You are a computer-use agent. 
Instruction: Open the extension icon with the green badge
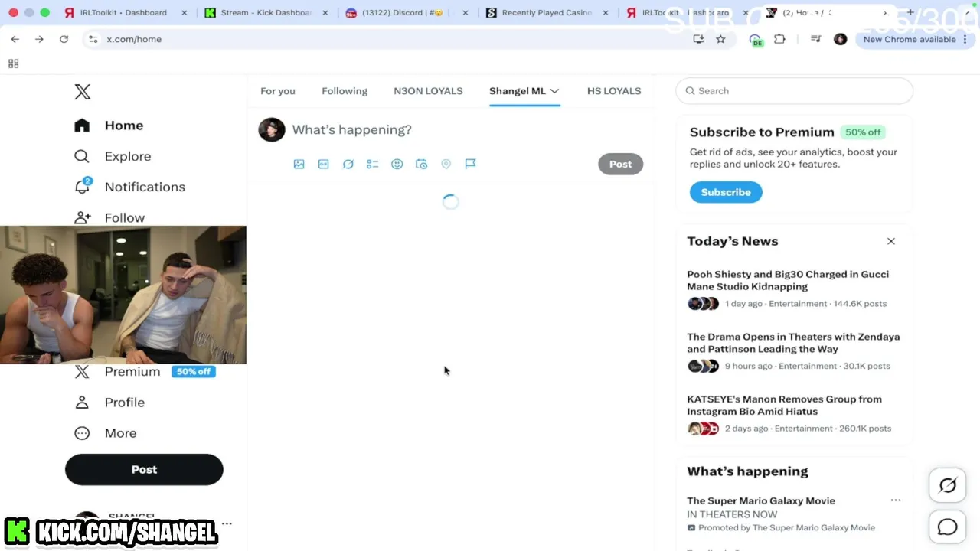[756, 40]
